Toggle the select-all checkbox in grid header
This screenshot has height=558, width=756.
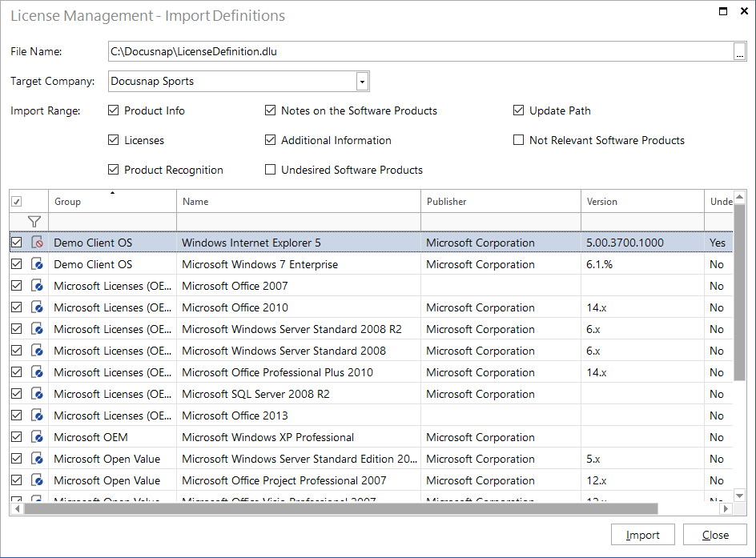(16, 202)
